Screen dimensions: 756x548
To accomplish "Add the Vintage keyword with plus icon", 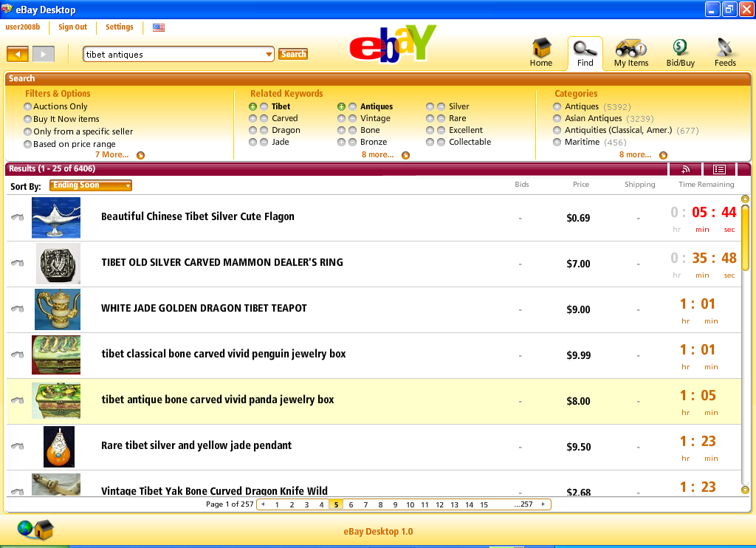I will pyautogui.click(x=341, y=118).
